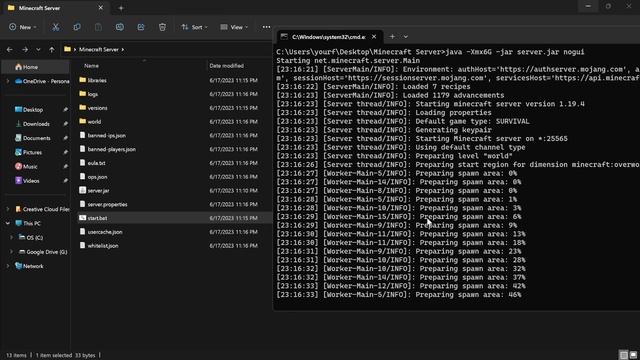Collapse the This PC node
This screenshot has width=640, height=360.
click(x=7, y=224)
